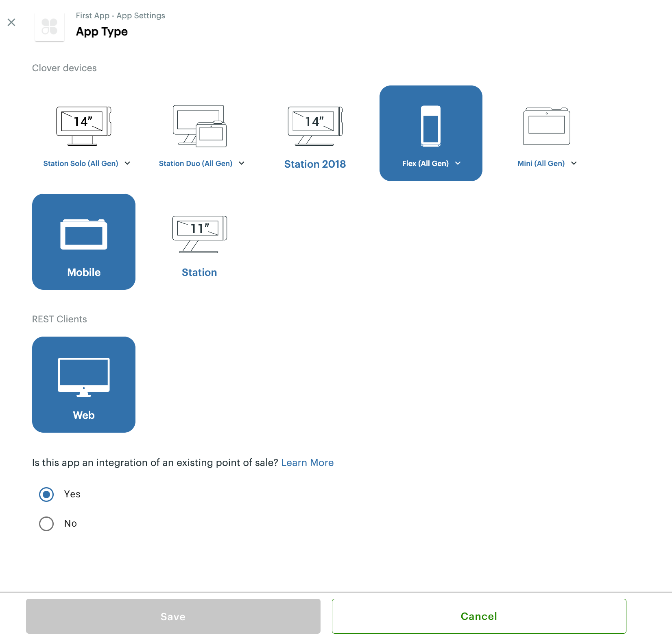Click the Cancel button

click(479, 616)
